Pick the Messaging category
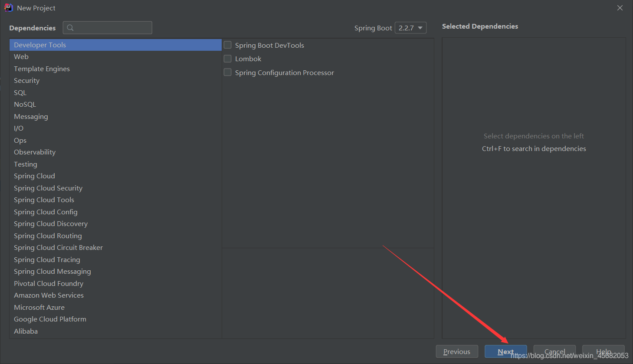 (115, 116)
